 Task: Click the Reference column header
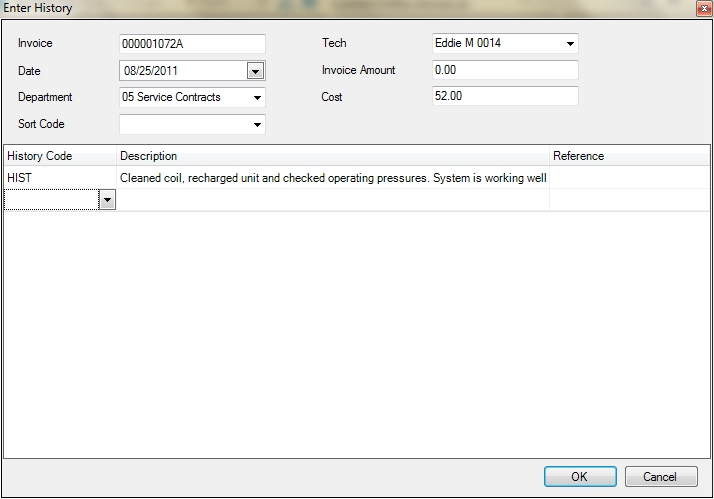click(x=630, y=156)
